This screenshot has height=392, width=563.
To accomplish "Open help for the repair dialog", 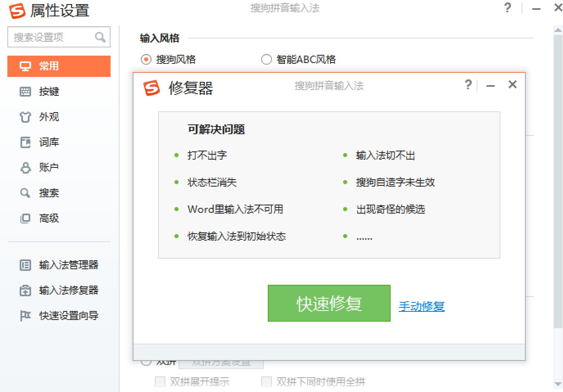I will click(468, 85).
